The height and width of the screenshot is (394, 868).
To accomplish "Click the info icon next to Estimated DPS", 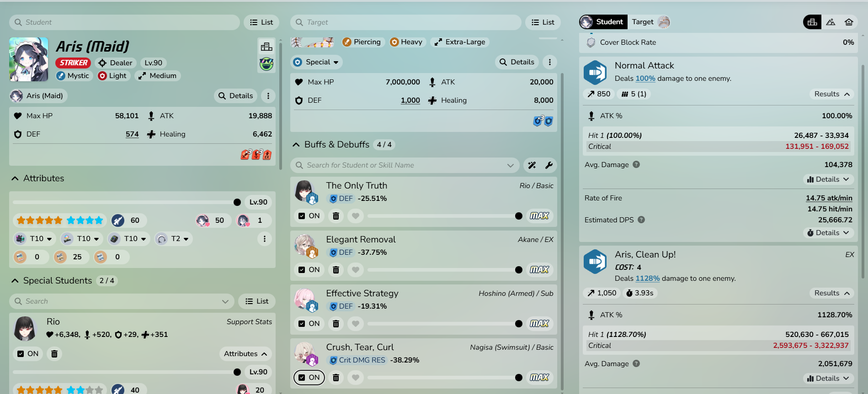I will pos(641,220).
